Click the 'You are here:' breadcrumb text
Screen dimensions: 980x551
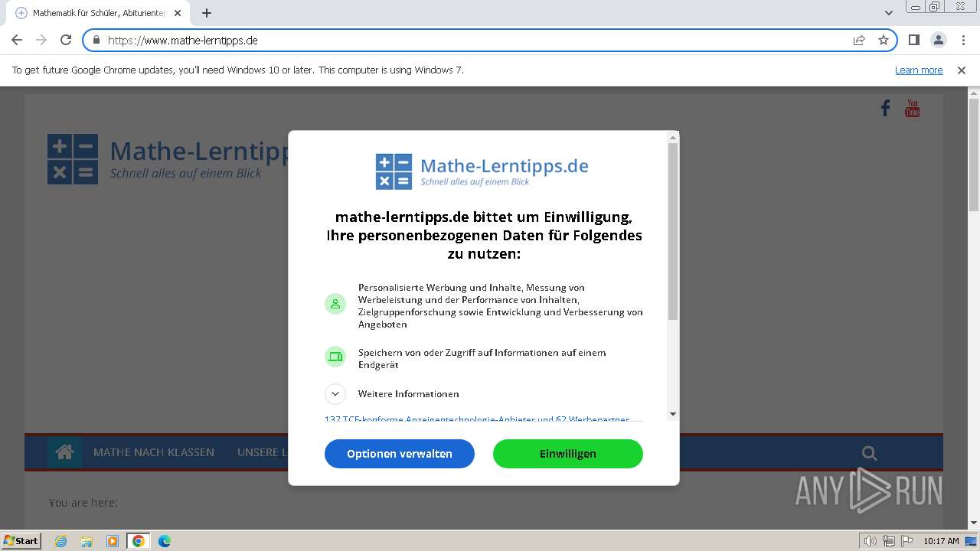[83, 503]
